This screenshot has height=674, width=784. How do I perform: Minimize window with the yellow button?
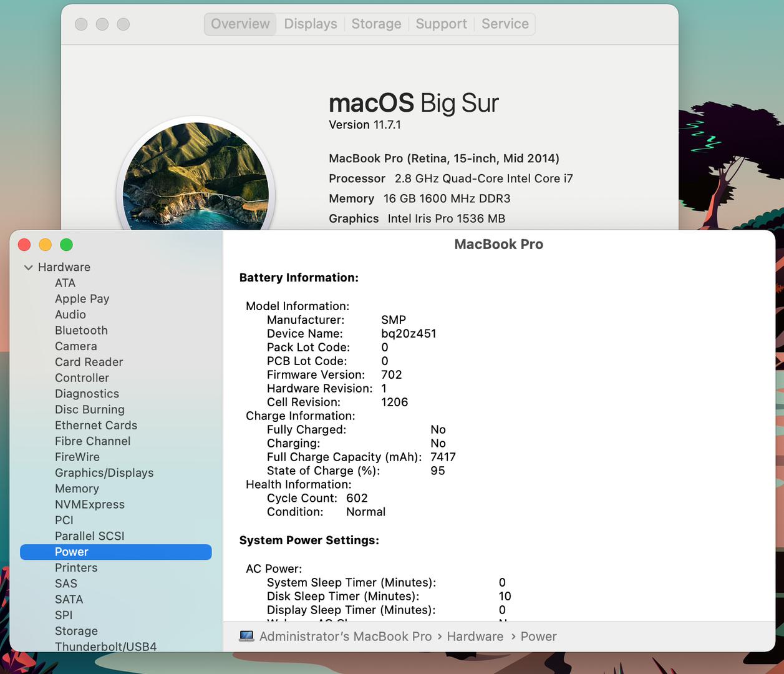[46, 245]
